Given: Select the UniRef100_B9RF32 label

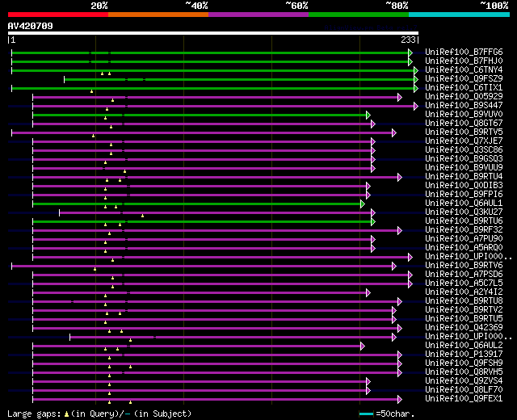Looking at the screenshot, I should coord(464,230).
